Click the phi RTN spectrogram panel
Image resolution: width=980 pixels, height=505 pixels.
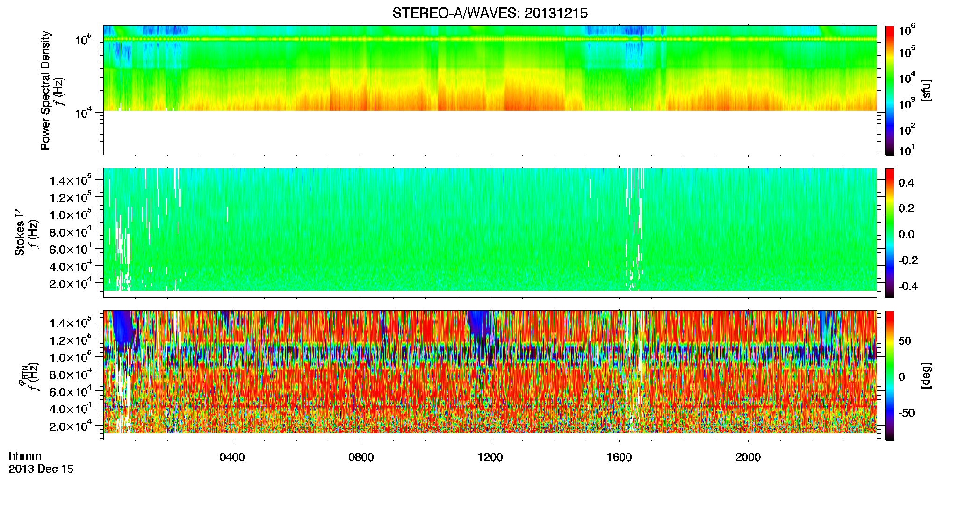tap(490, 375)
